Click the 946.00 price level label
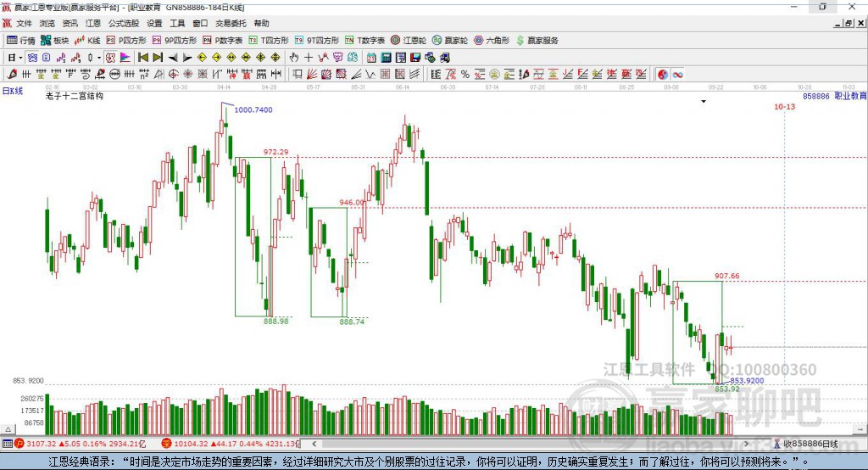The image size is (868, 470). pos(352,202)
